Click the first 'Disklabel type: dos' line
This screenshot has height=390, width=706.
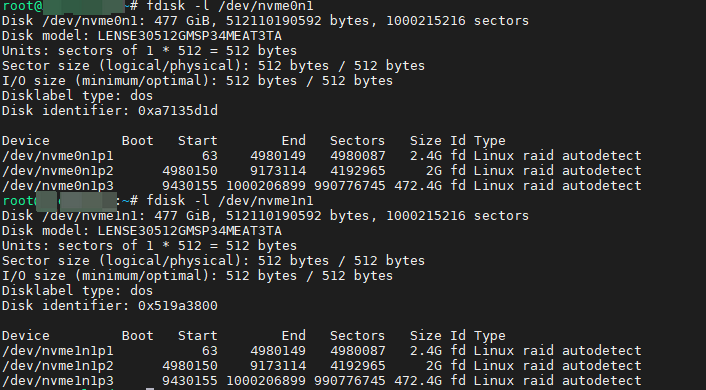(77, 95)
